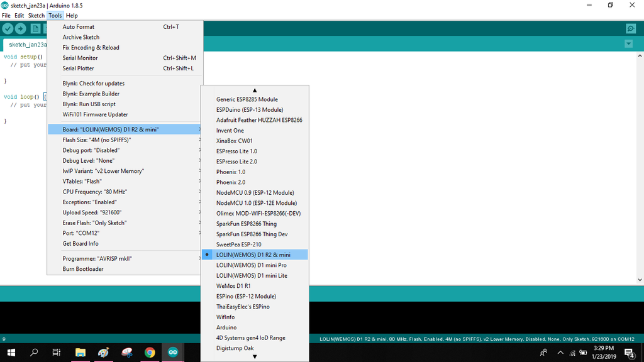Click the New sketch toolbar icon
The height and width of the screenshot is (362, 644).
point(36,29)
